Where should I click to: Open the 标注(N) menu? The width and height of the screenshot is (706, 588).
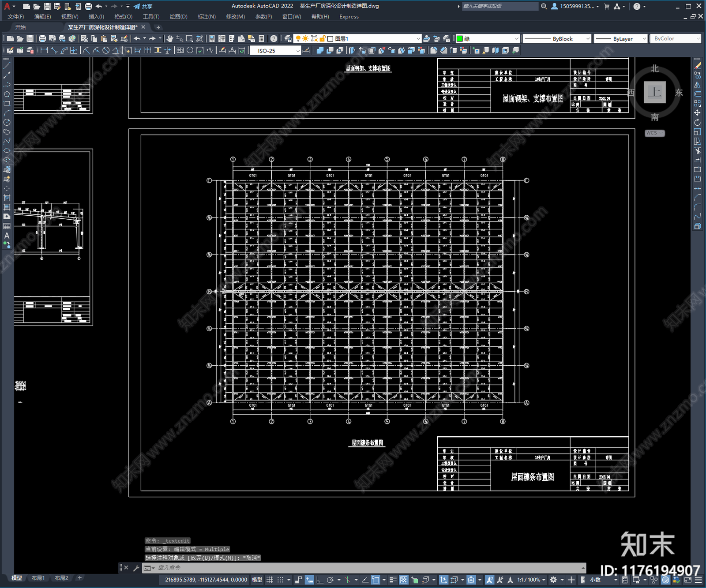click(207, 17)
